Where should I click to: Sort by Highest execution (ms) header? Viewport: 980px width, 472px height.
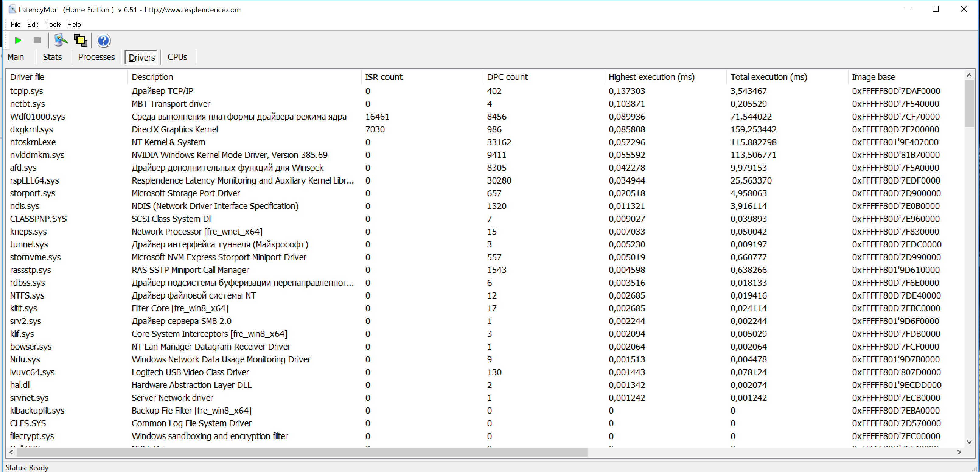pyautogui.click(x=651, y=77)
